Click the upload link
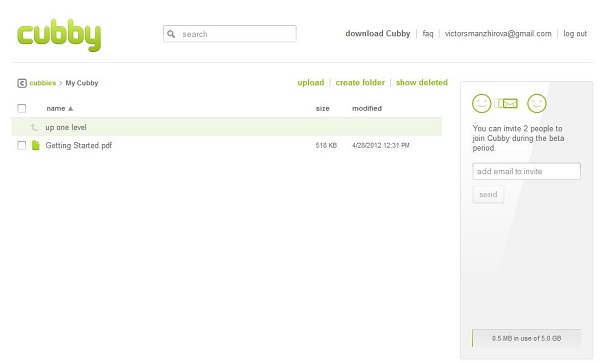The width and height of the screenshot is (600, 363). (x=311, y=83)
